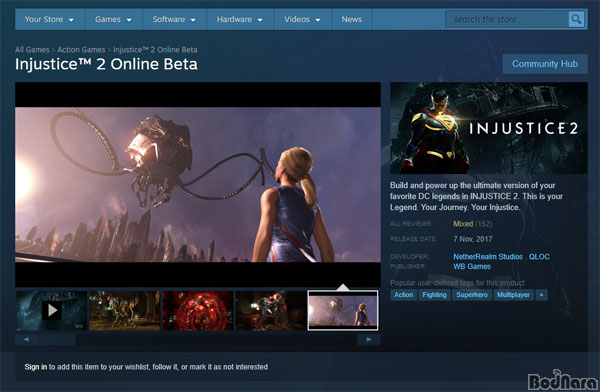The height and width of the screenshot is (392, 600).
Task: Select the Fighting tag
Action: point(434,295)
